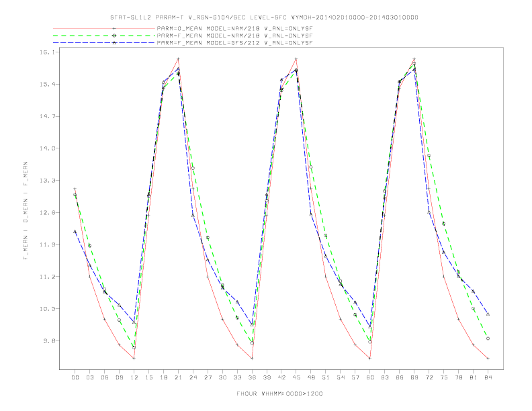Click the y-axis tick label 10.5
Image resolution: width=532 pixels, height=411 pixels.
point(47,309)
